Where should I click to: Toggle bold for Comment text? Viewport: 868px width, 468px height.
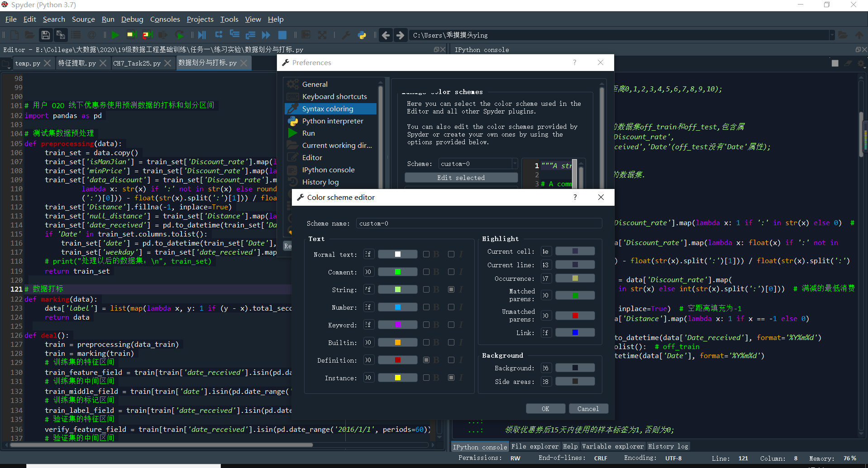(425, 271)
